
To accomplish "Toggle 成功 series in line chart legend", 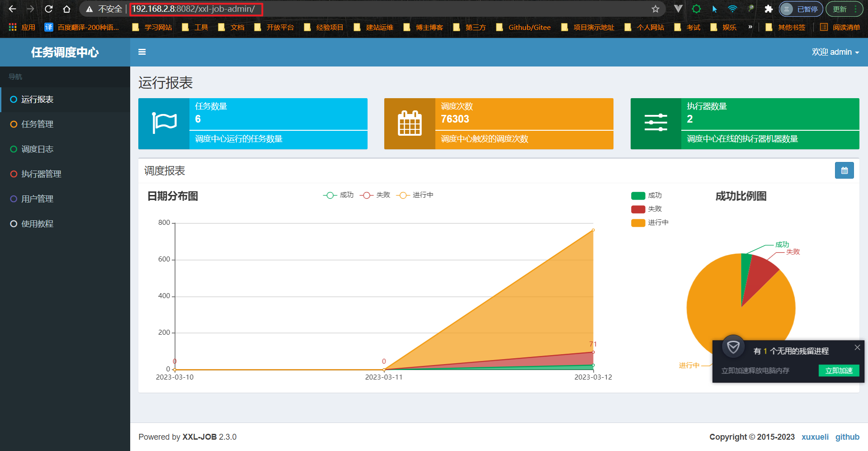I will [x=339, y=195].
